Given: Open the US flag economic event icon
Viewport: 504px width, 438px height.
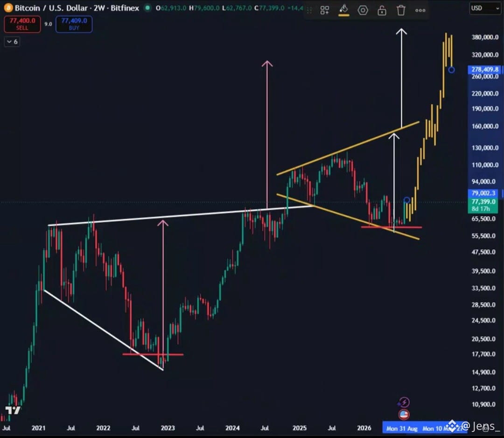Looking at the screenshot, I should pyautogui.click(x=404, y=415).
